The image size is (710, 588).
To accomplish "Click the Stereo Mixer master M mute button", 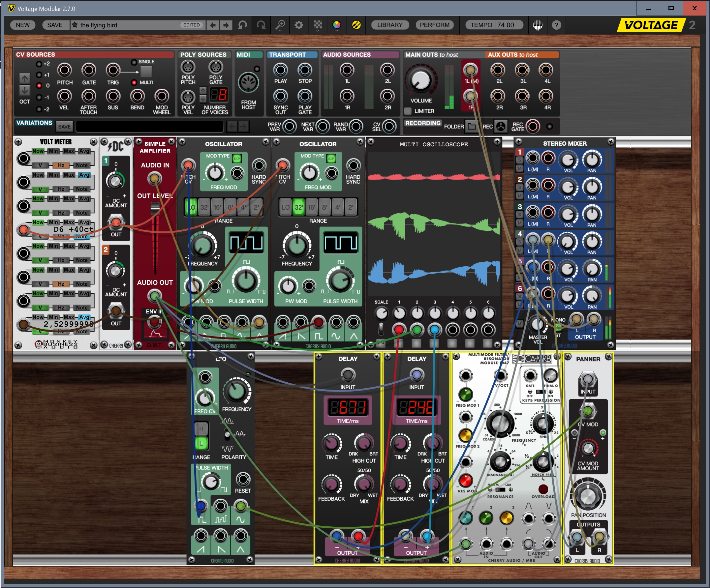I will [520, 324].
